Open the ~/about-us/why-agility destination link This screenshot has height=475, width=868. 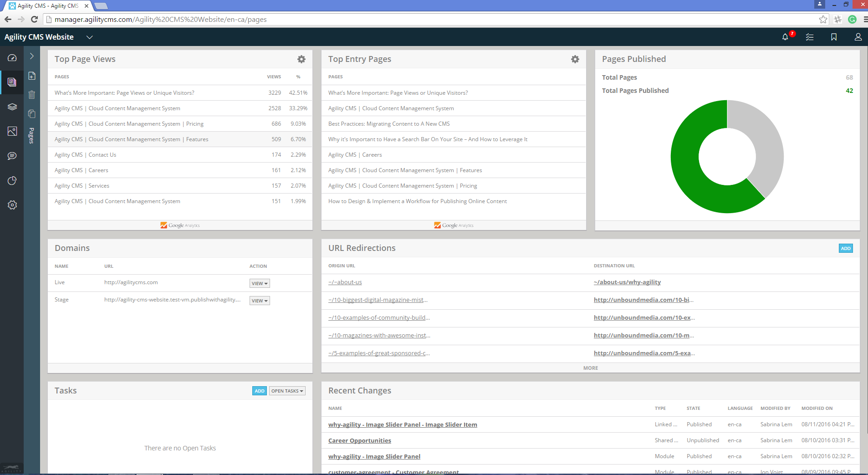click(x=627, y=282)
